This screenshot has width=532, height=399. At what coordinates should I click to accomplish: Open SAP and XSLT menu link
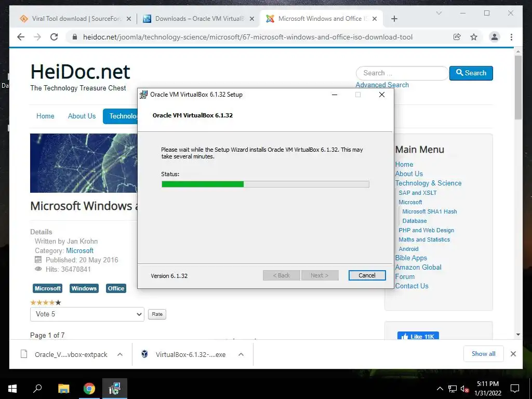[x=418, y=193]
